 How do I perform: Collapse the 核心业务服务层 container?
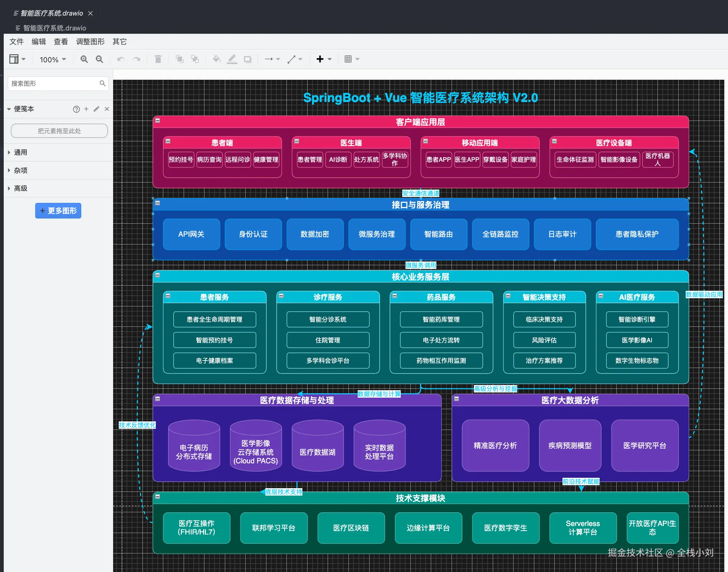158,275
